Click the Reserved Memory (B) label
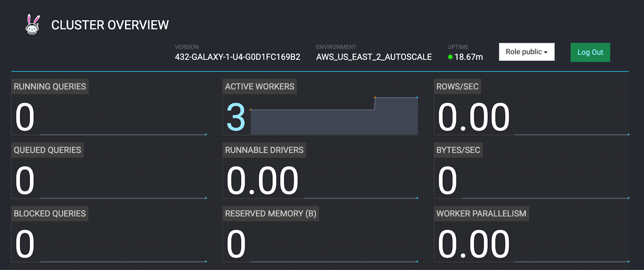 270,214
